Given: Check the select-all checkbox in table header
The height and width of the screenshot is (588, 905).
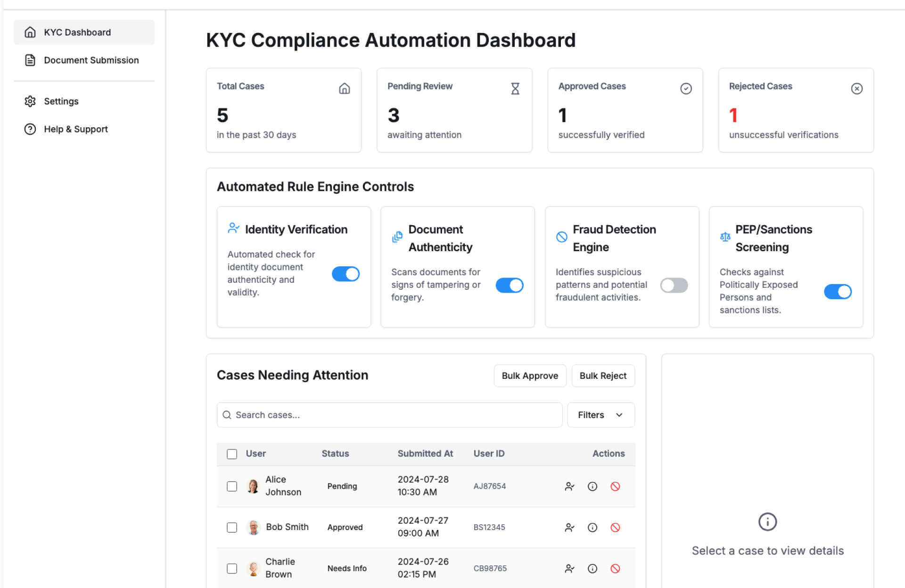Looking at the screenshot, I should [x=232, y=454].
